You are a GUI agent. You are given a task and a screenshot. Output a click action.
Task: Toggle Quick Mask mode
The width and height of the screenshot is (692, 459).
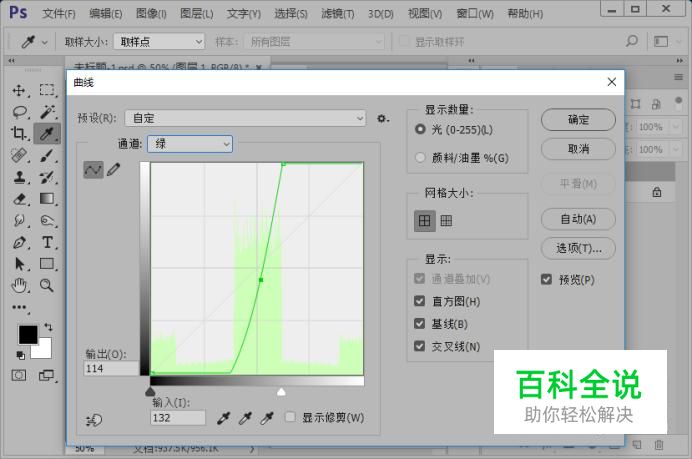(x=19, y=376)
